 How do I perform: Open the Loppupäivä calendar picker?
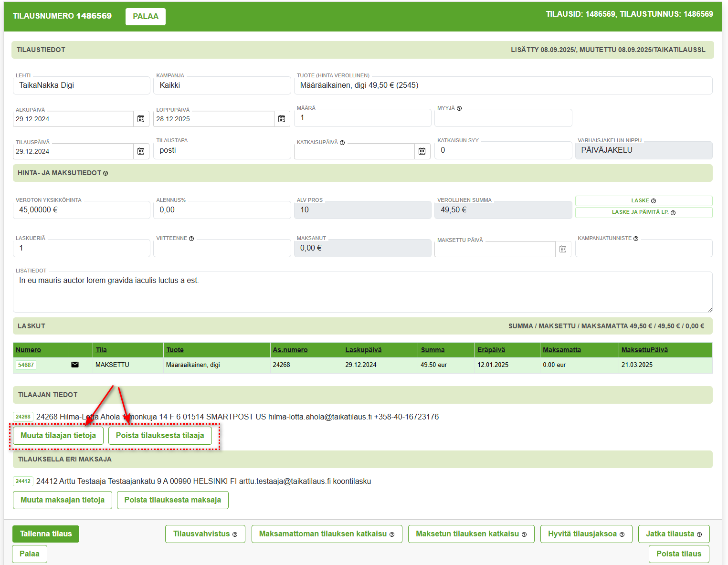pos(282,119)
